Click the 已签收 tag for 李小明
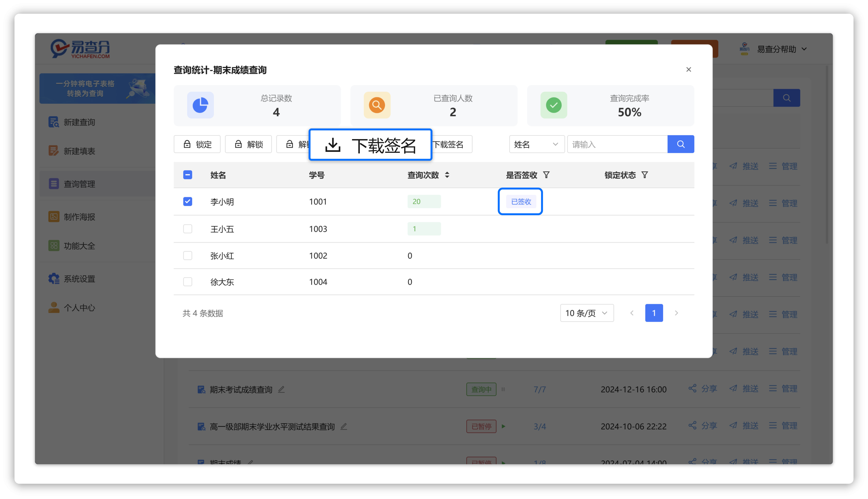 tap(521, 201)
